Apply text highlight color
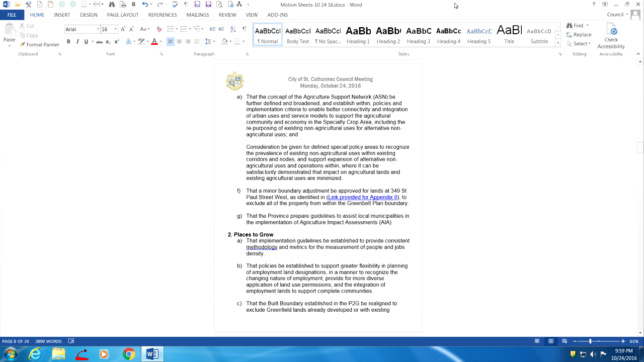The height and width of the screenshot is (362, 644). 141,42
